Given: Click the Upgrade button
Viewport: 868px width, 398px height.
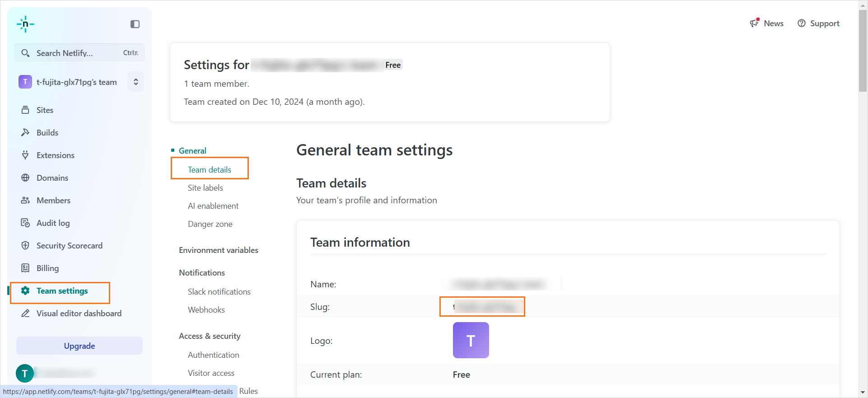Looking at the screenshot, I should pyautogui.click(x=79, y=346).
